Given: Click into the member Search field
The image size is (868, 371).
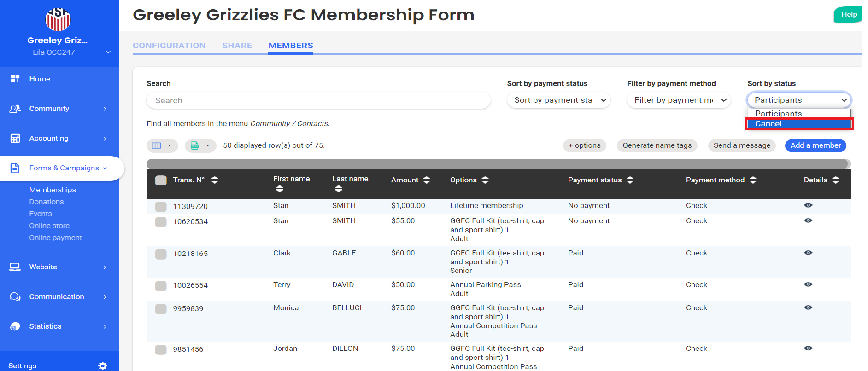Looking at the screenshot, I should pos(318,100).
